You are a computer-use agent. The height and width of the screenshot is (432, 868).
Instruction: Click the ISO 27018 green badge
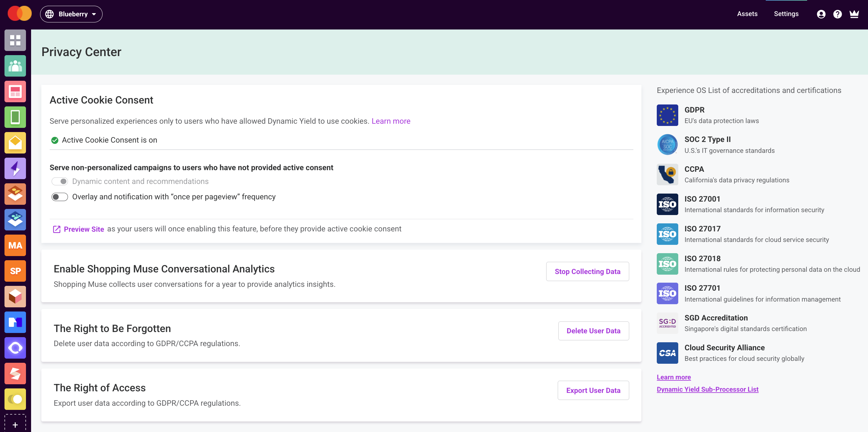click(x=667, y=264)
